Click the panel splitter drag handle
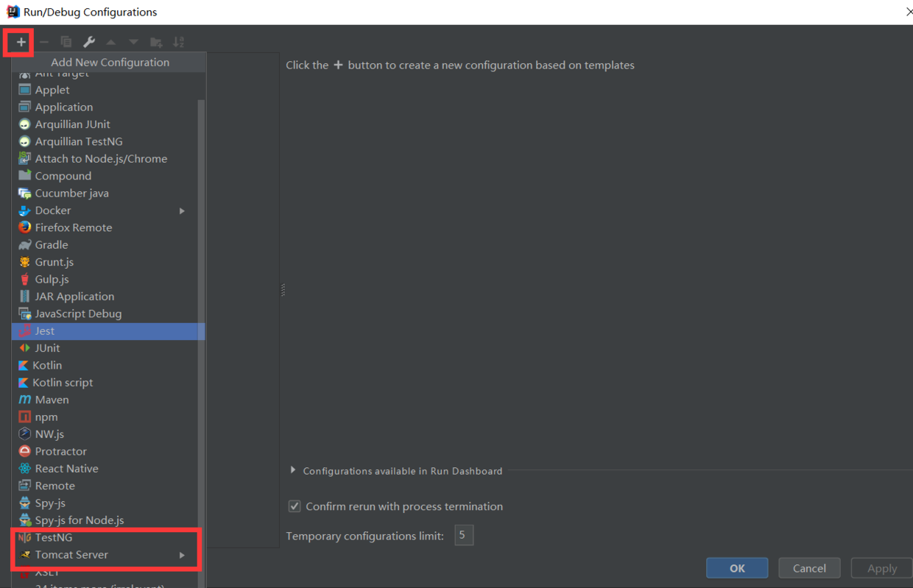Screen dimensions: 913x588 (283, 290)
